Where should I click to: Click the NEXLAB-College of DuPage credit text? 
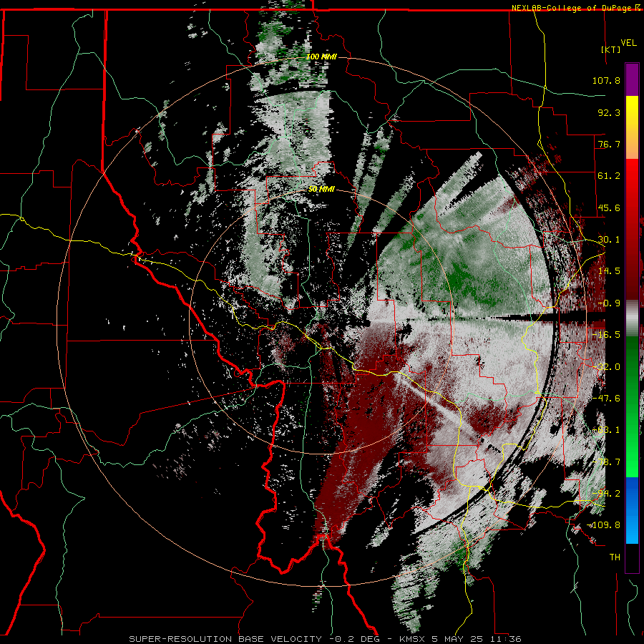[572, 8]
